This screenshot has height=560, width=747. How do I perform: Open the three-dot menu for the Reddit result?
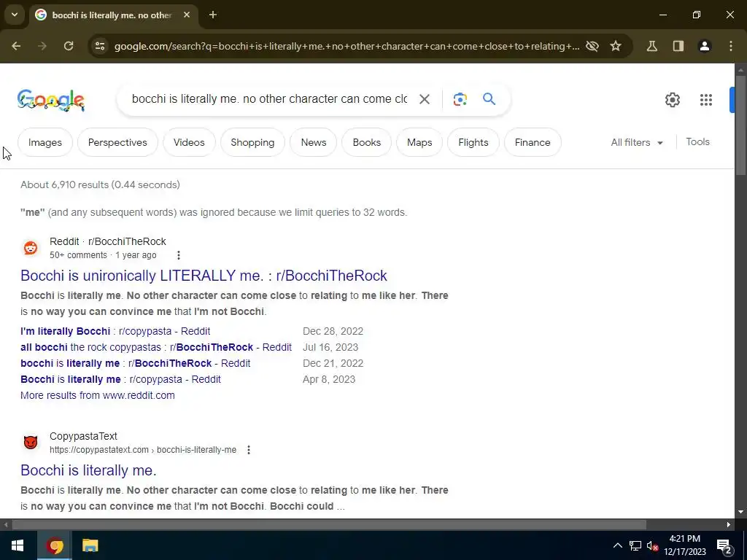coord(179,255)
